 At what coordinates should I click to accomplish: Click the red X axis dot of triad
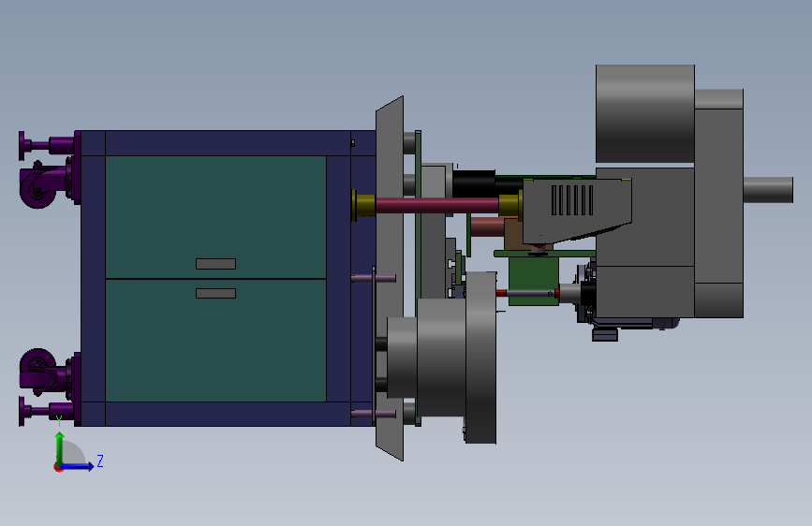[57, 467]
